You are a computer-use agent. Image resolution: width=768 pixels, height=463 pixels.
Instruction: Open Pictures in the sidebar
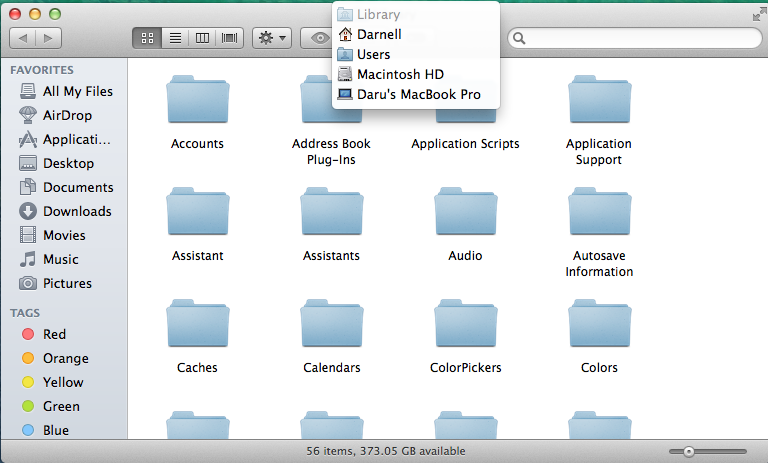[x=55, y=283]
